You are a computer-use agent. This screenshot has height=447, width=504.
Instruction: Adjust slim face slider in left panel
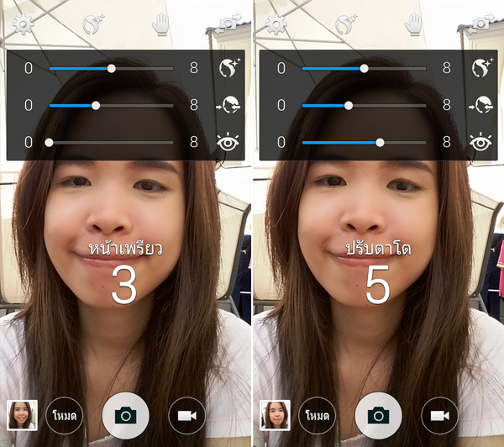click(x=111, y=106)
